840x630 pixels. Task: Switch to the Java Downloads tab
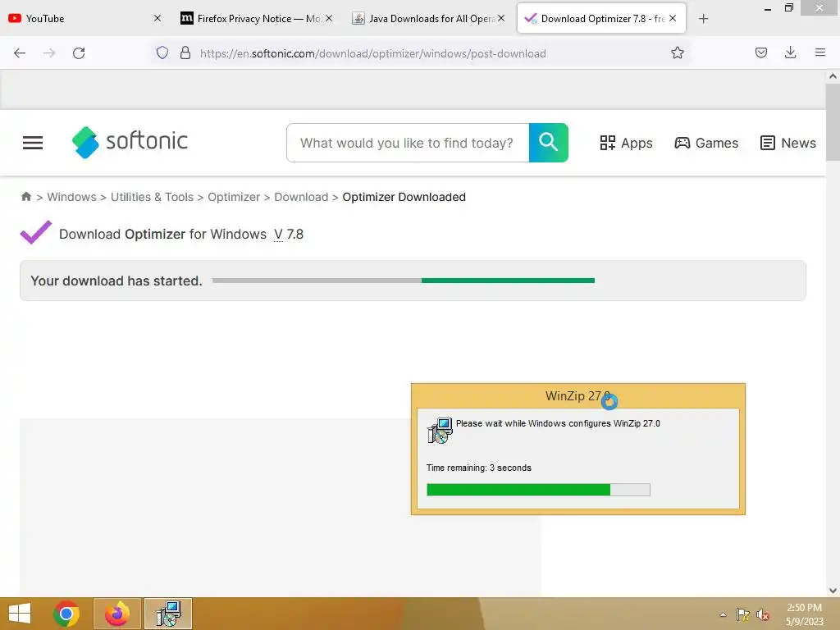tap(428, 19)
